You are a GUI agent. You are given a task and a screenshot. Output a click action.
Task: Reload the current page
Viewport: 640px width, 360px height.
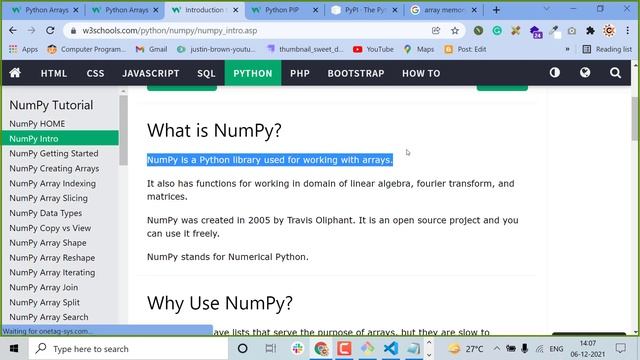click(x=50, y=31)
